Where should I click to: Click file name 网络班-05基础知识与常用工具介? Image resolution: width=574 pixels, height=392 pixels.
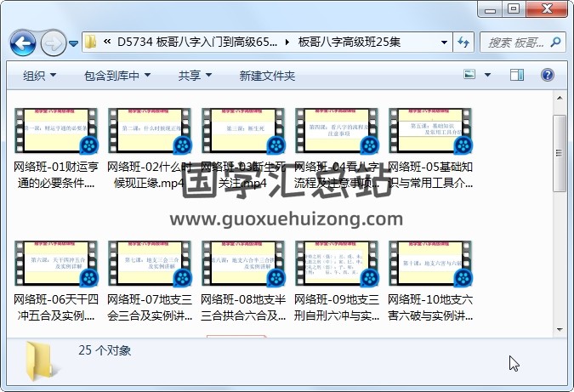[x=430, y=175]
